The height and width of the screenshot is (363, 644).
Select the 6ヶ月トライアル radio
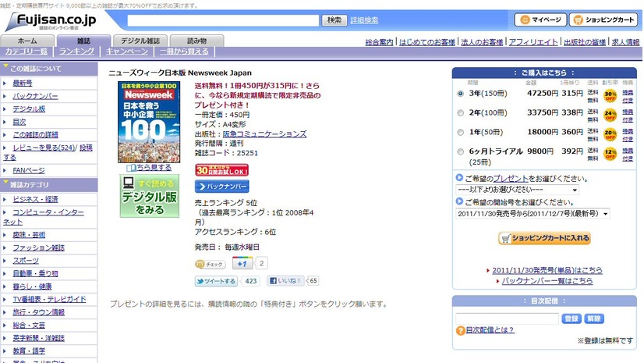click(x=461, y=151)
